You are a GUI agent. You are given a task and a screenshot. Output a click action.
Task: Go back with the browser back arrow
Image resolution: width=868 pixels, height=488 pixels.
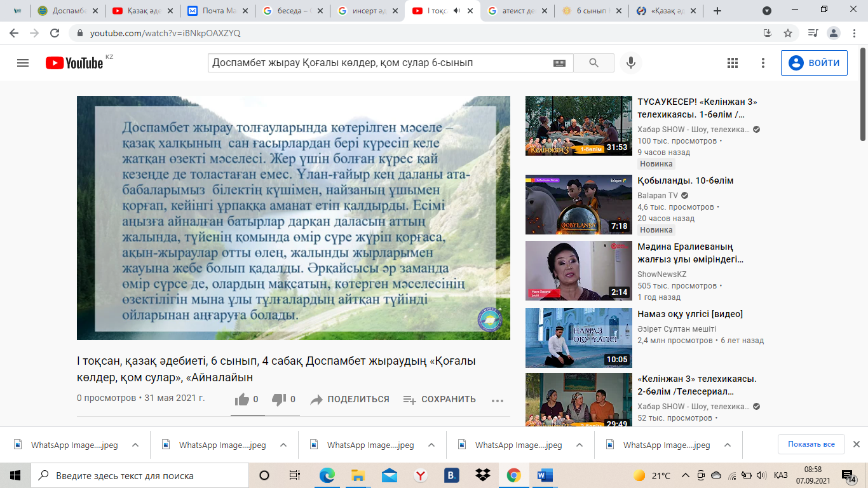click(x=14, y=33)
